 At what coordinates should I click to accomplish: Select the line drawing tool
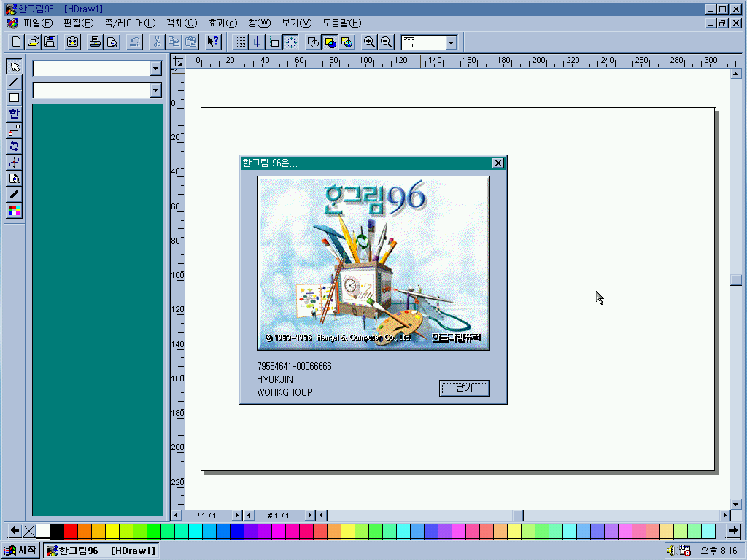point(15,82)
